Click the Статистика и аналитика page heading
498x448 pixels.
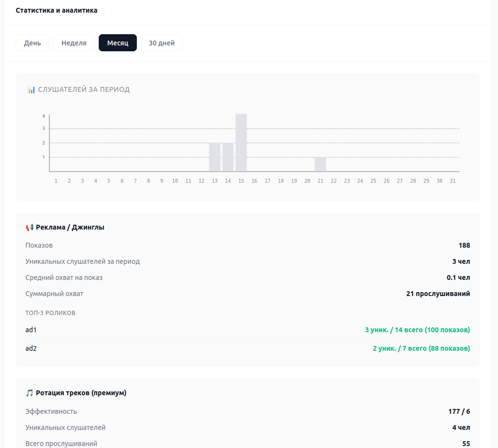pyautogui.click(x=56, y=10)
